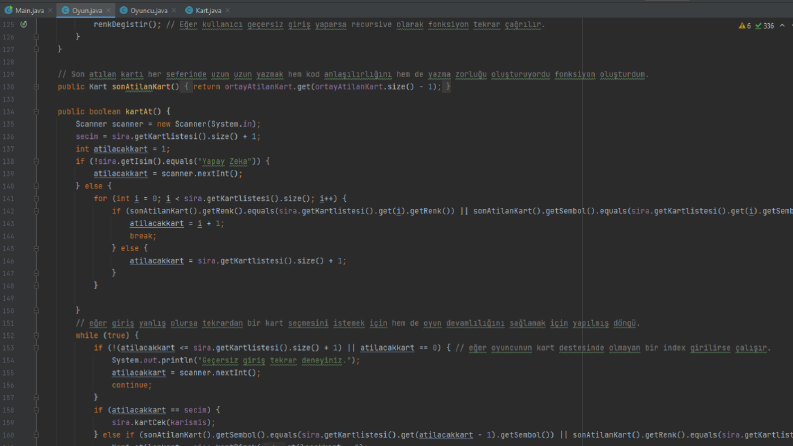Click 'scanner.nextInt()' on line 139
Image resolution: width=793 pixels, height=446 pixels.
(x=200, y=174)
